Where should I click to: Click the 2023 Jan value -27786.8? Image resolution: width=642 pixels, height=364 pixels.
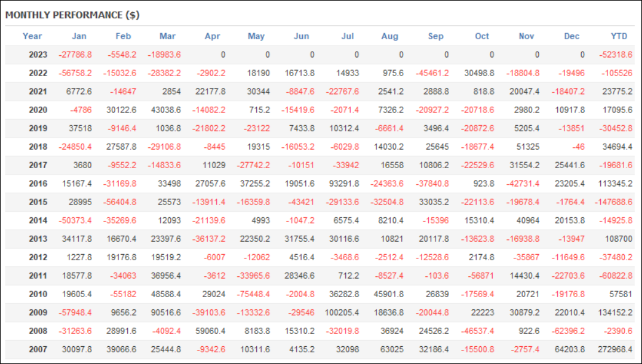tap(75, 55)
